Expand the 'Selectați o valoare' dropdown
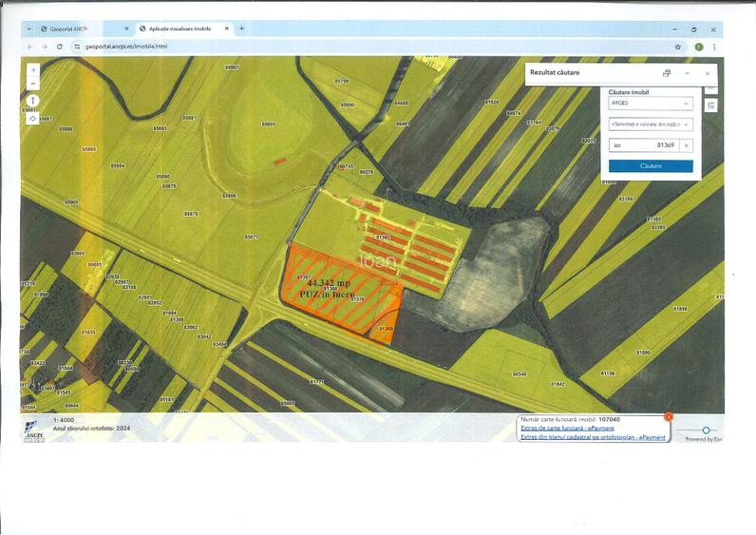Viewport: 756px width, 535px height. point(651,124)
